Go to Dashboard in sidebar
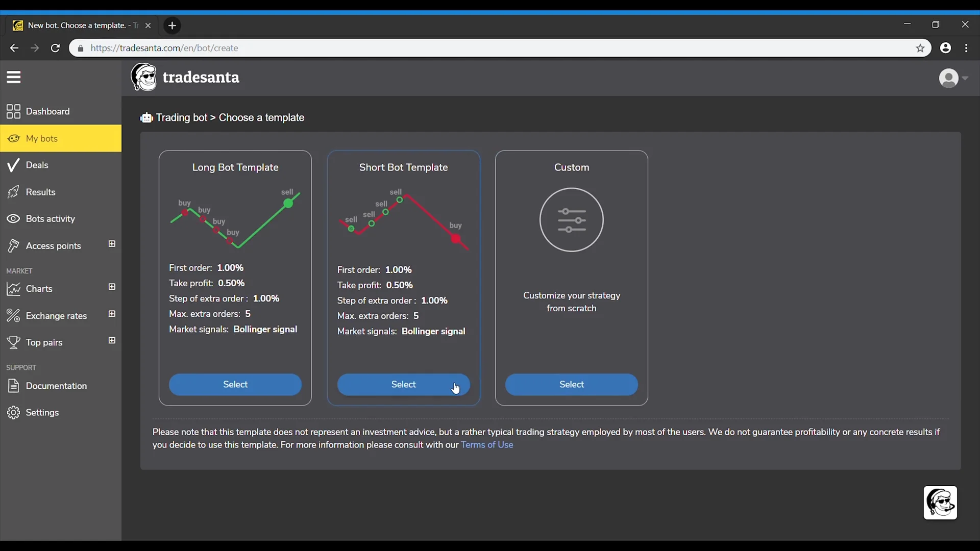Viewport: 980px width, 551px height. pos(47,111)
